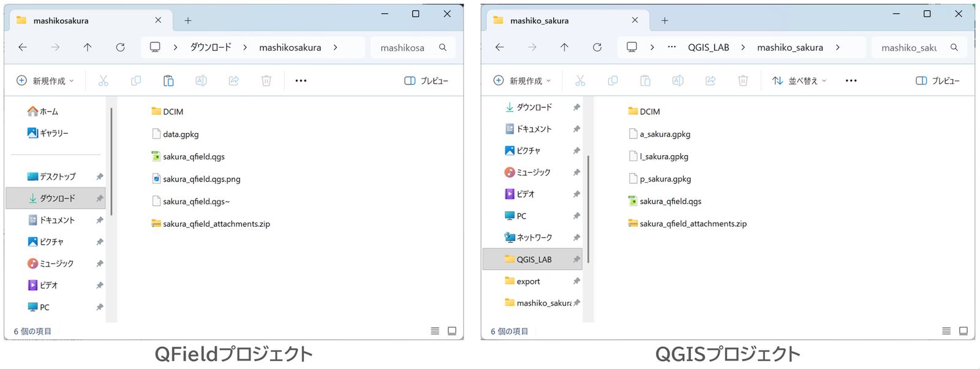
Task: Click the mashikosakura sidebar scrollbar
Action: 111,162
